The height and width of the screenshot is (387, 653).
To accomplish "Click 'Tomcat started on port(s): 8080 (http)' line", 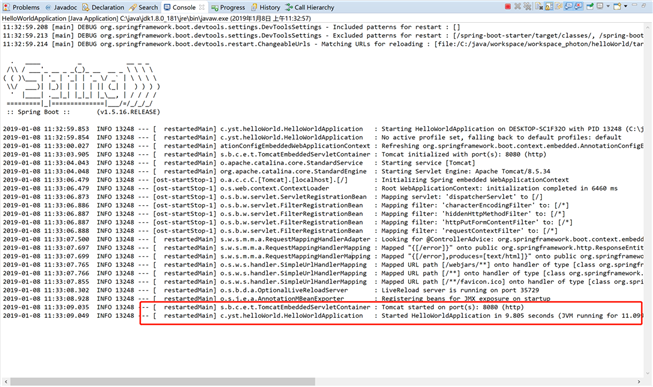I will pos(263,307).
